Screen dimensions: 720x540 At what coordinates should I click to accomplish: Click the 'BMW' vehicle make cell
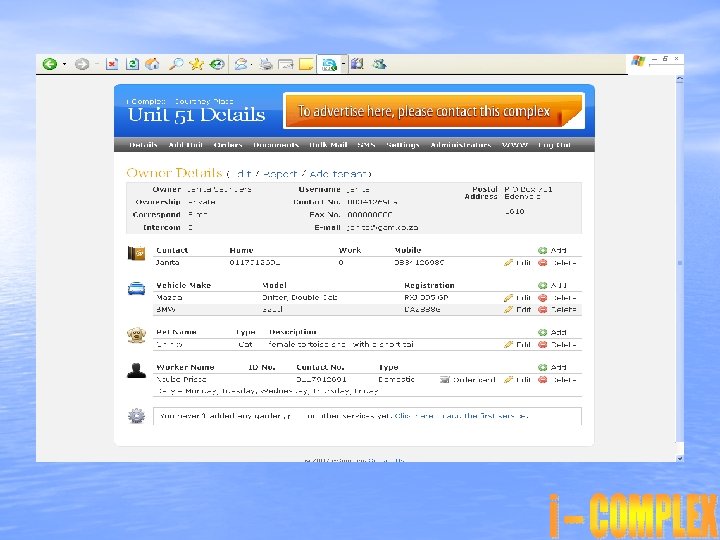166,309
